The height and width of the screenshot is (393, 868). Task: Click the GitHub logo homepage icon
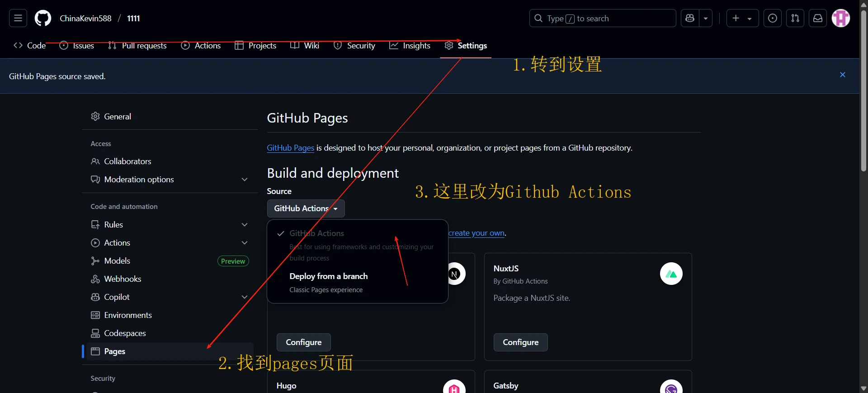pos(43,18)
